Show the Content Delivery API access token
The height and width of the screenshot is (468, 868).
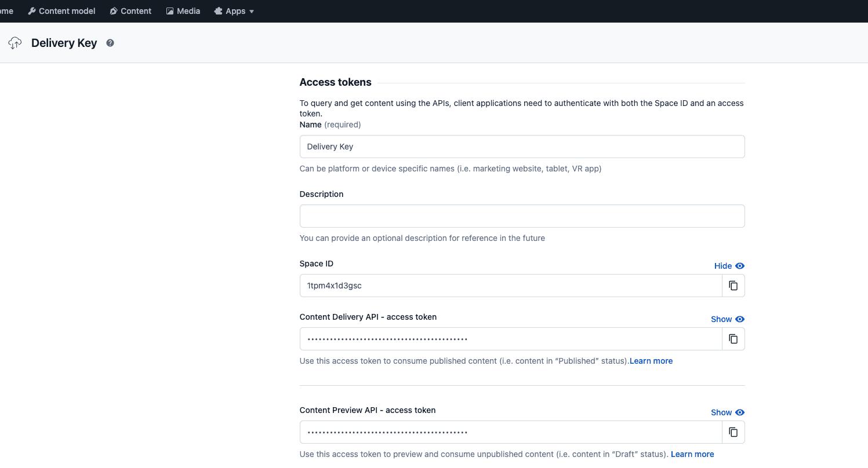pos(727,319)
